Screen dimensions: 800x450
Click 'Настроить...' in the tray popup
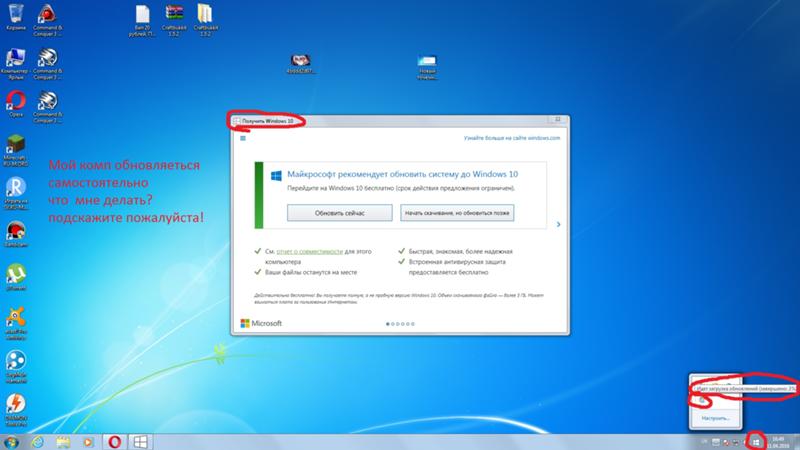pos(715,418)
